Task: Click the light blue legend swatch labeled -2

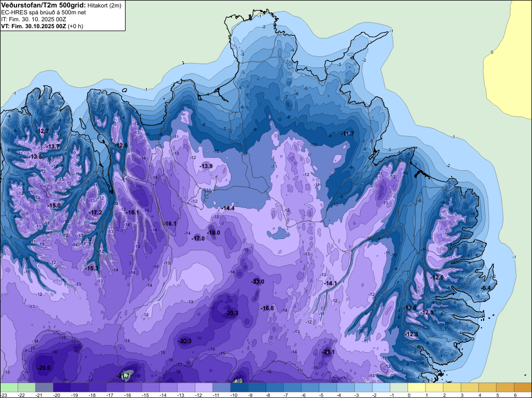Action: 381,387
